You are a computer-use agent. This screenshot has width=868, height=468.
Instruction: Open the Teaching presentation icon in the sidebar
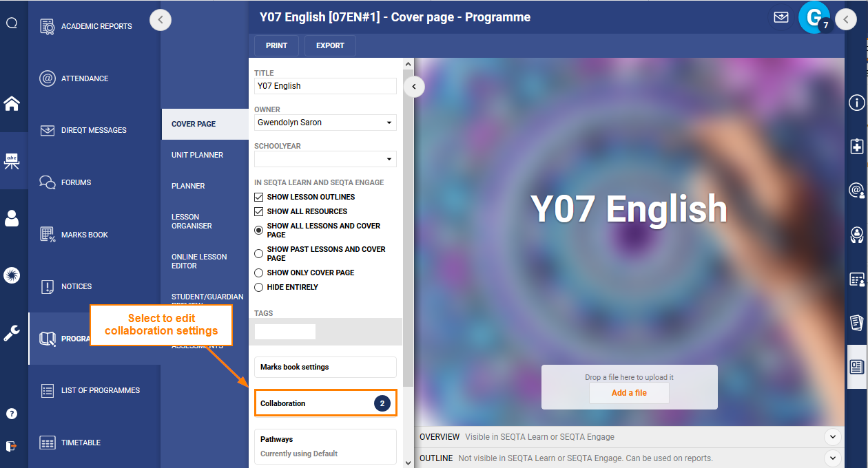pos(12,161)
